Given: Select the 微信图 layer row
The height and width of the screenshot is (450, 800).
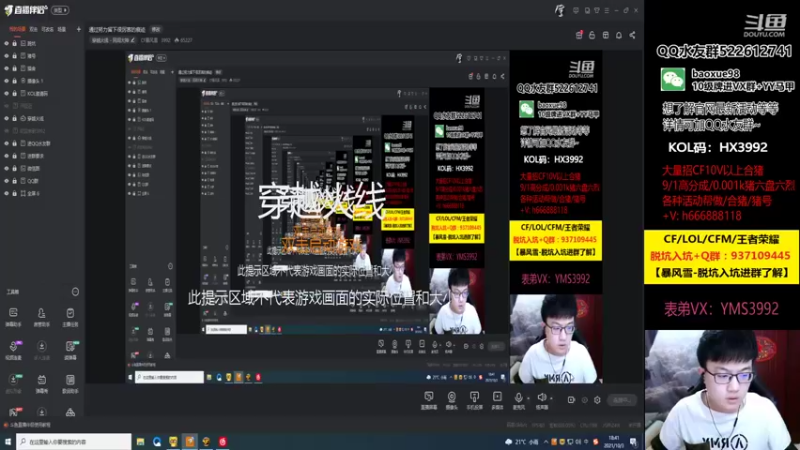Looking at the screenshot, I should (42, 168).
